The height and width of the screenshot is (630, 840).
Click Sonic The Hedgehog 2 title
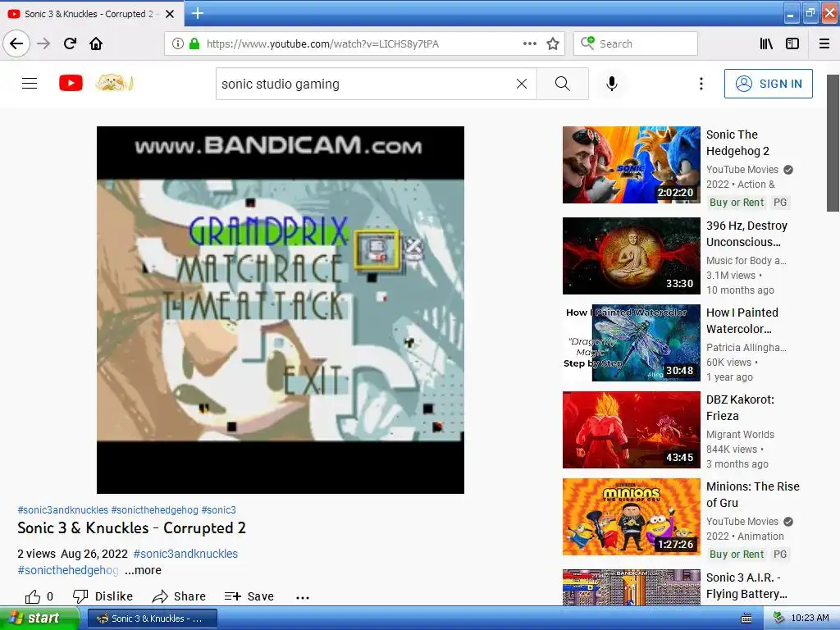click(737, 143)
